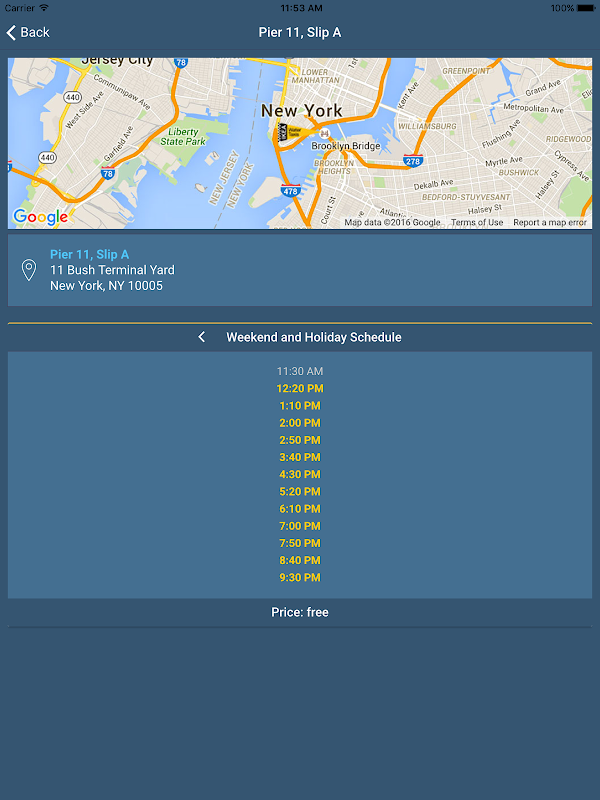
Task: Go to previous schedule with left chevron
Action: coord(202,337)
